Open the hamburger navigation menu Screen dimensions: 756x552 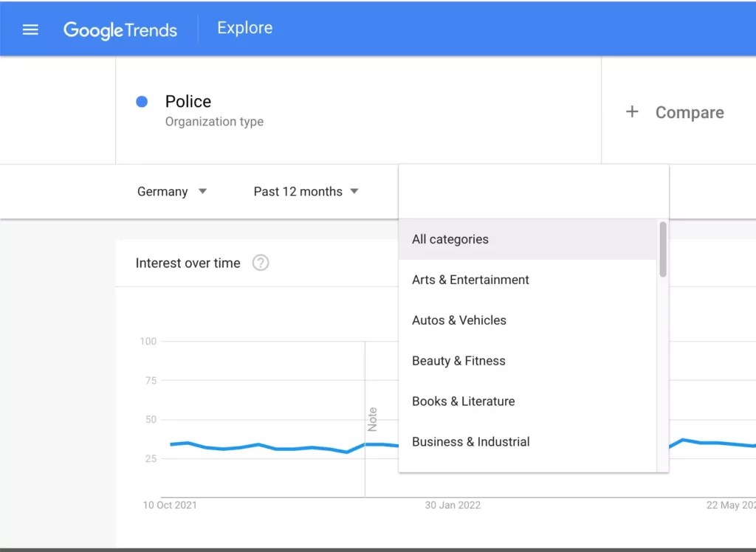pos(30,30)
